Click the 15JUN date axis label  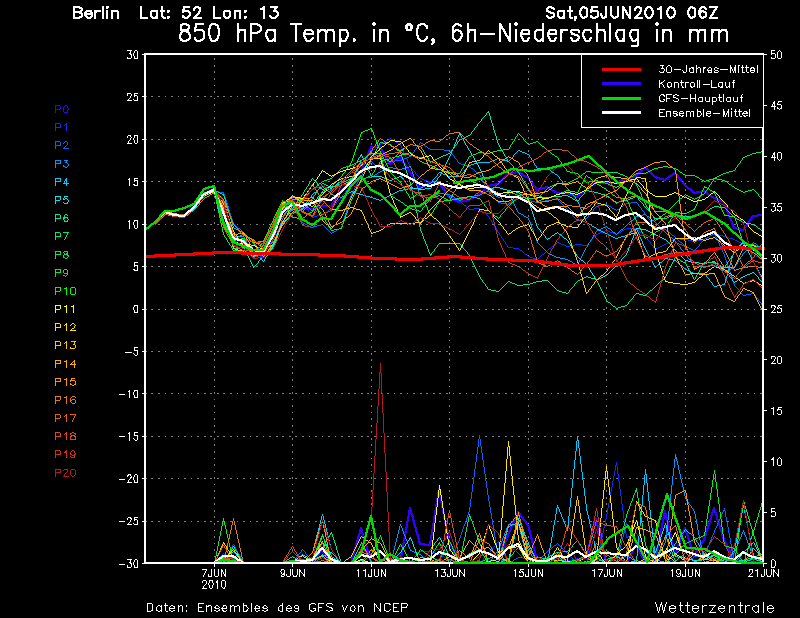click(x=528, y=574)
